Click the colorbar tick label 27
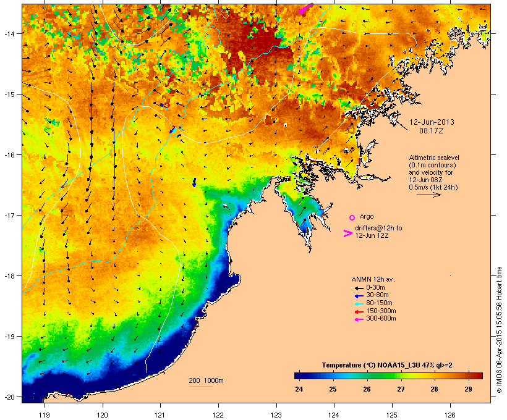Screen dimensions: 507x420 coord(401,389)
